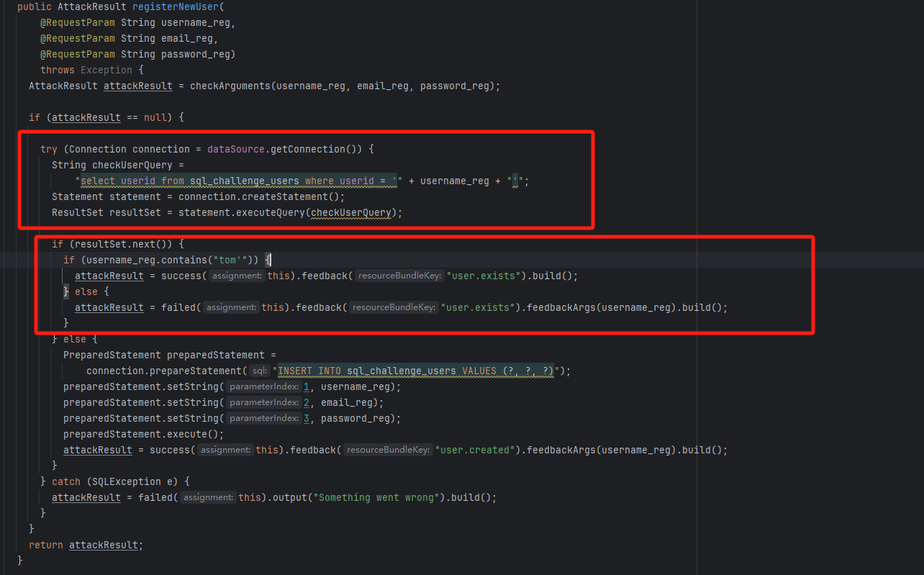Click the dataSource field reference
This screenshot has width=924, height=575.
(236, 149)
